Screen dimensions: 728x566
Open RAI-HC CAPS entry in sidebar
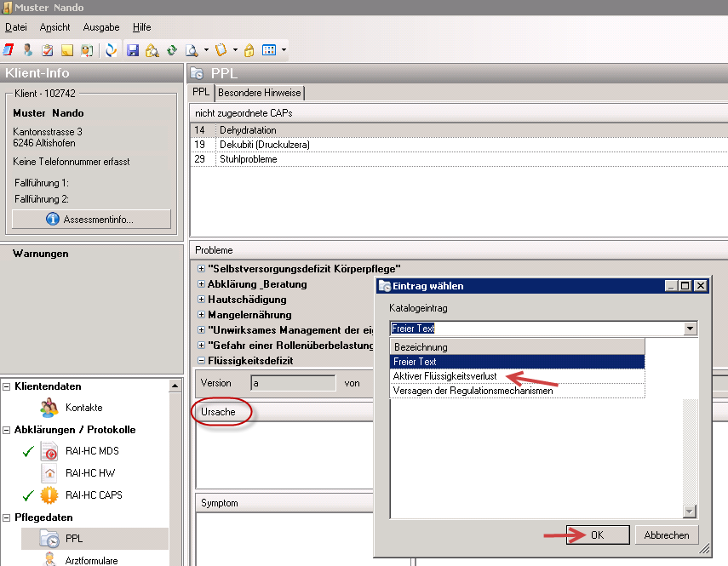tap(94, 495)
